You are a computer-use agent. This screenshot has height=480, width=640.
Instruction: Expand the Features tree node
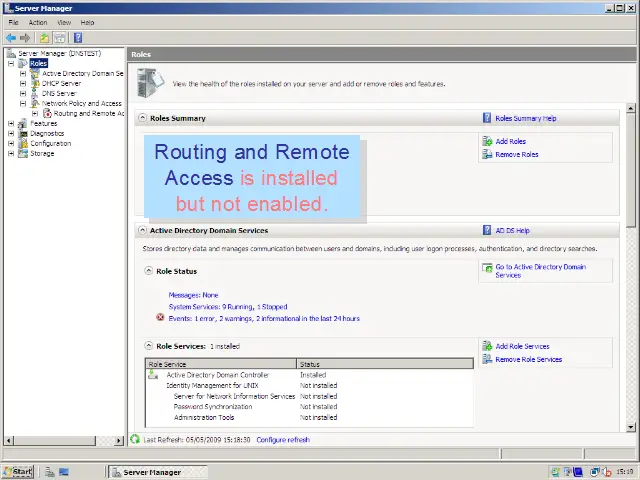pyautogui.click(x=11, y=123)
